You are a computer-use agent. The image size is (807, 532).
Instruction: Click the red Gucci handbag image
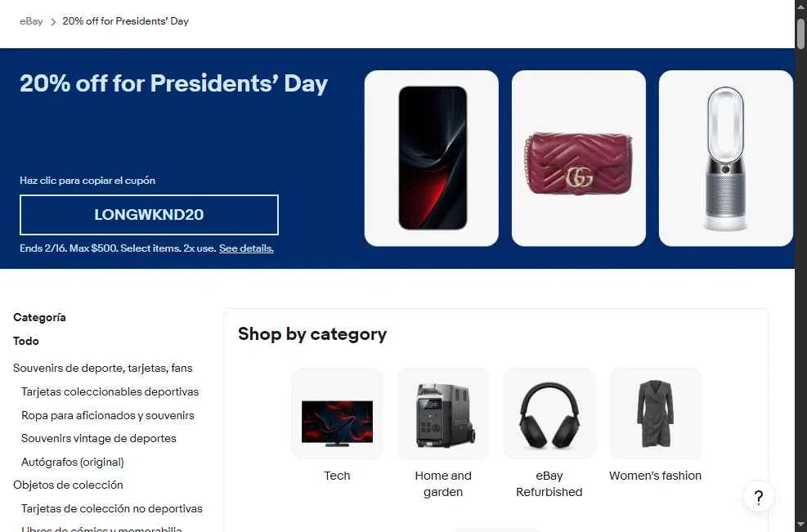point(579,158)
